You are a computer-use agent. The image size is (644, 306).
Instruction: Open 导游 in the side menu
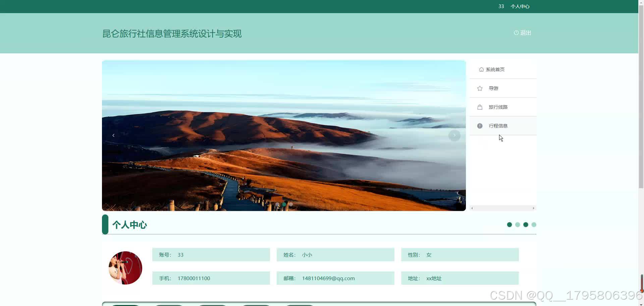pyautogui.click(x=503, y=88)
